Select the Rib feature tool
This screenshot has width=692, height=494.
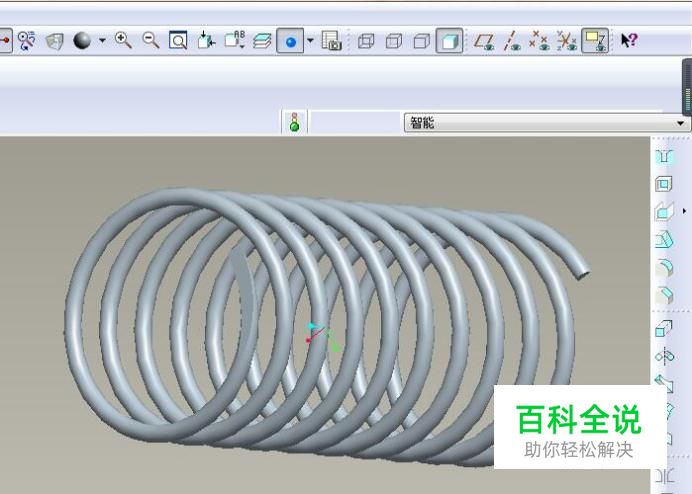pyautogui.click(x=664, y=211)
